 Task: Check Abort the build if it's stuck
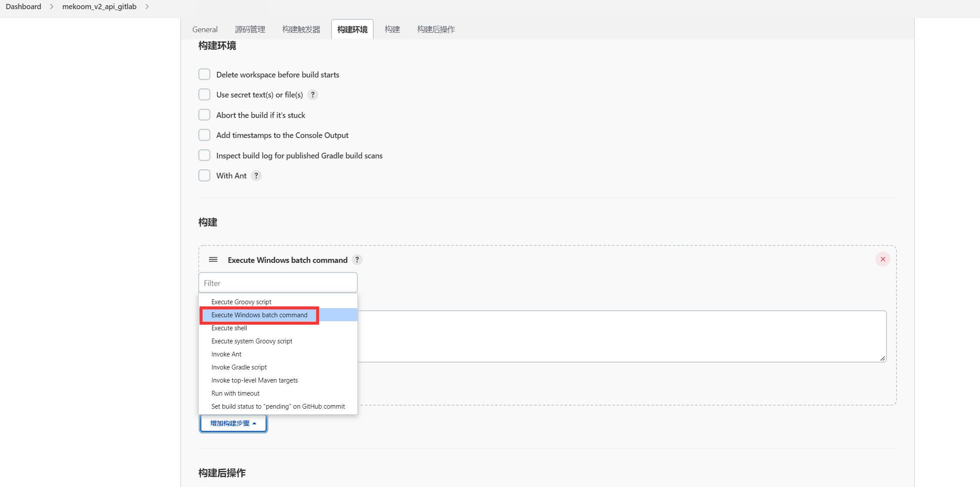pyautogui.click(x=204, y=115)
